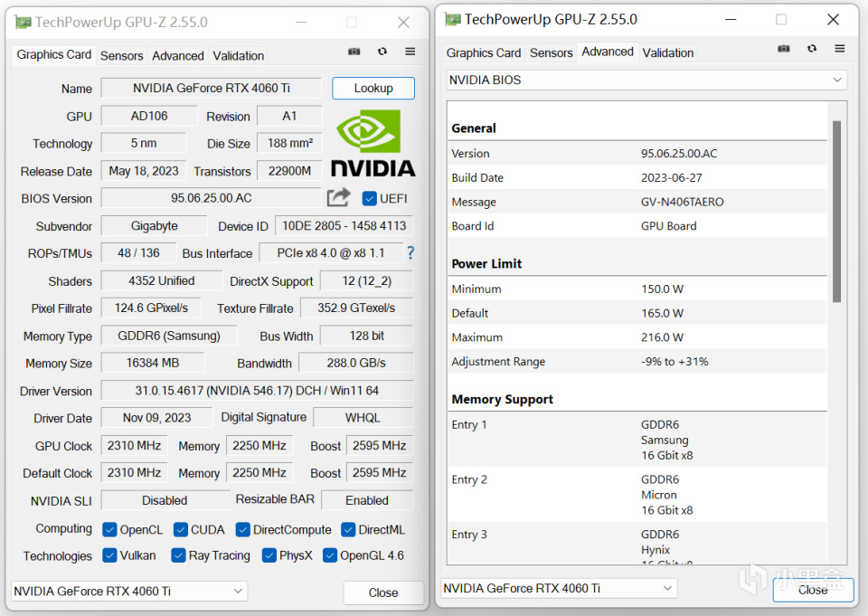868x616 pixels.
Task: Open GPU selector dropdown in right window
Action: click(x=559, y=588)
